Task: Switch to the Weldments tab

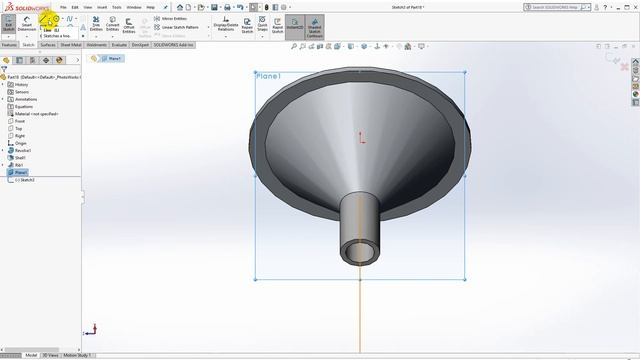Action: [97, 45]
